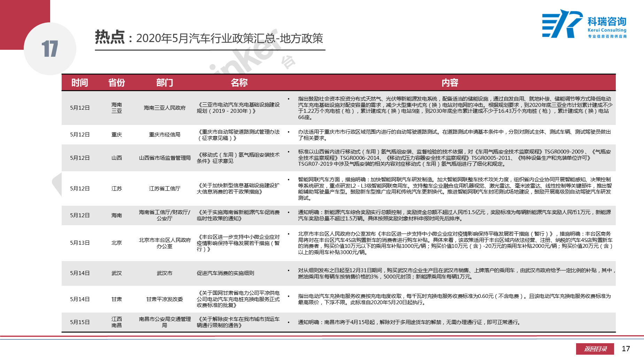Click the 重庆 province cell
Viewport: 644px width, 362px height.
(117, 135)
